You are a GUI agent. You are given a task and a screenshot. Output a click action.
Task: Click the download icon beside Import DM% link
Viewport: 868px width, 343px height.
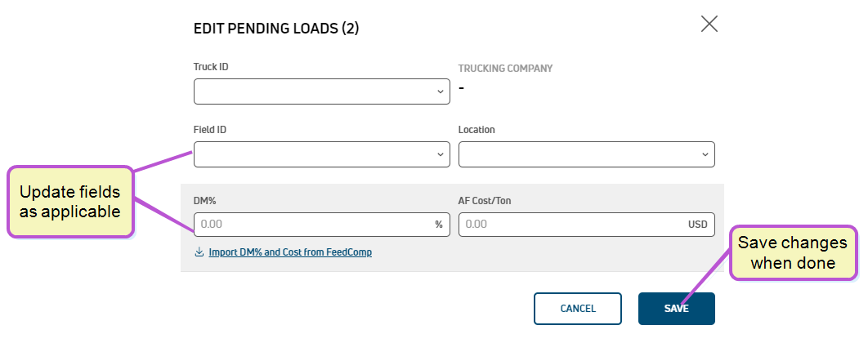pos(199,252)
